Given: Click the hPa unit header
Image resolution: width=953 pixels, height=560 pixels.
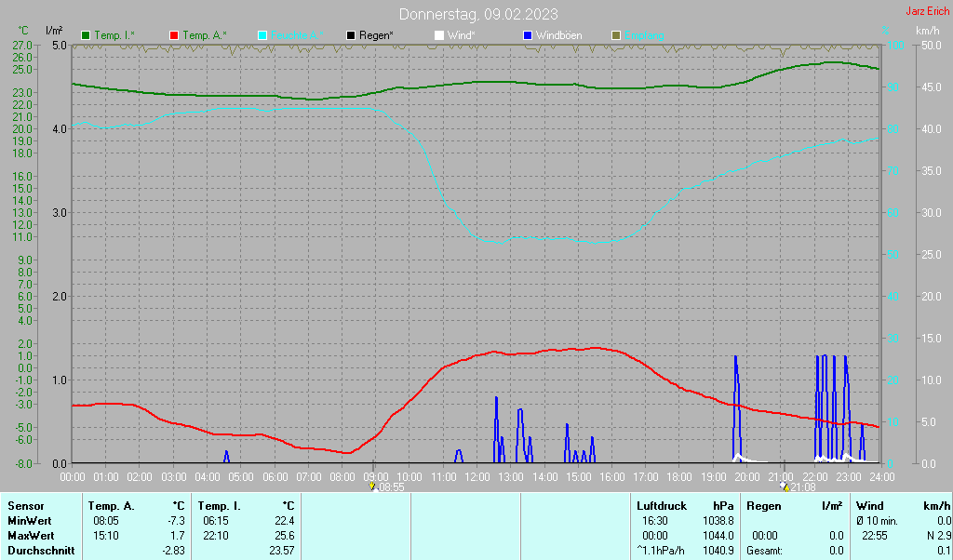Looking at the screenshot, I should 724,506.
